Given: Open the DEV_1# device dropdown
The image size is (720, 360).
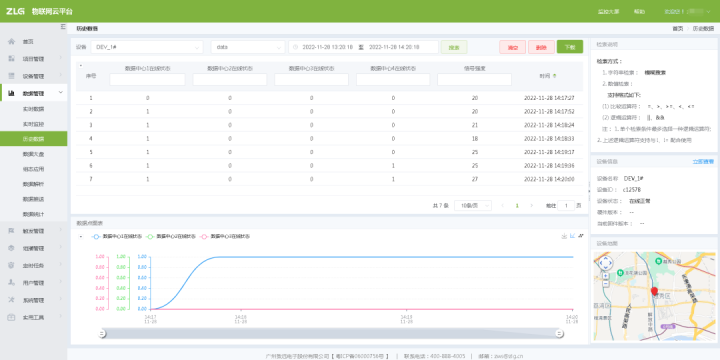Looking at the screenshot, I should pyautogui.click(x=147, y=47).
